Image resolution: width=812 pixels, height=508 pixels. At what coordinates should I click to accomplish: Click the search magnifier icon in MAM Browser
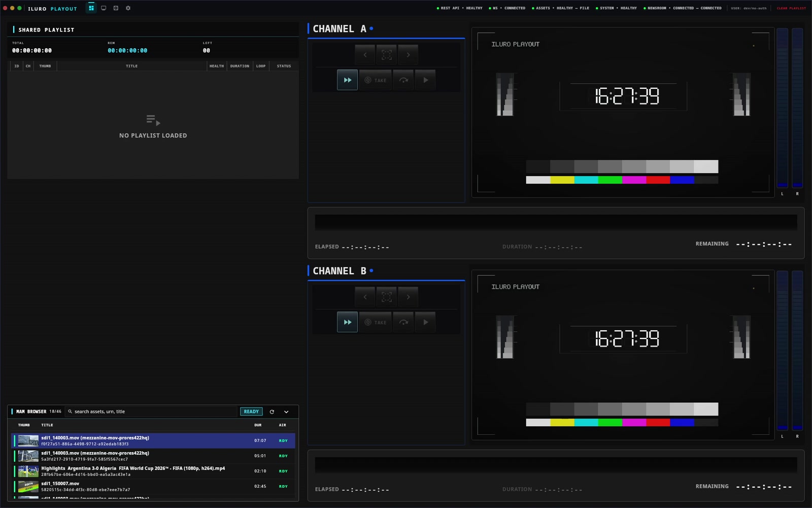click(70, 411)
